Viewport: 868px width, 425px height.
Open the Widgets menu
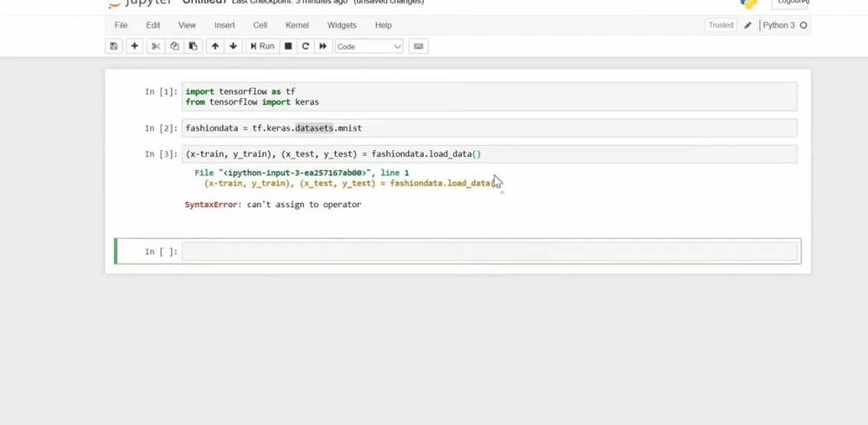pyautogui.click(x=341, y=25)
